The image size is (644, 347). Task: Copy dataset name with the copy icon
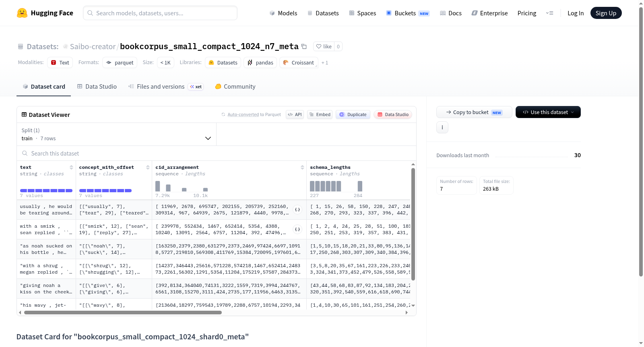(x=304, y=46)
